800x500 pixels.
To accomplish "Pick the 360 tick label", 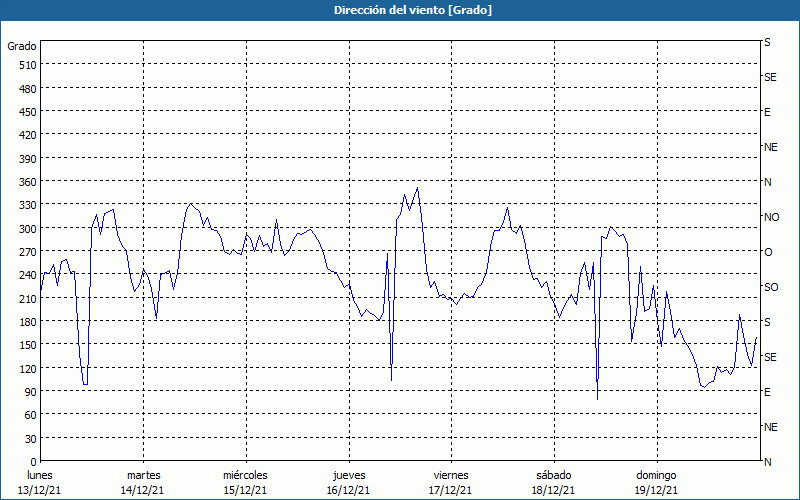I will pos(28,182).
